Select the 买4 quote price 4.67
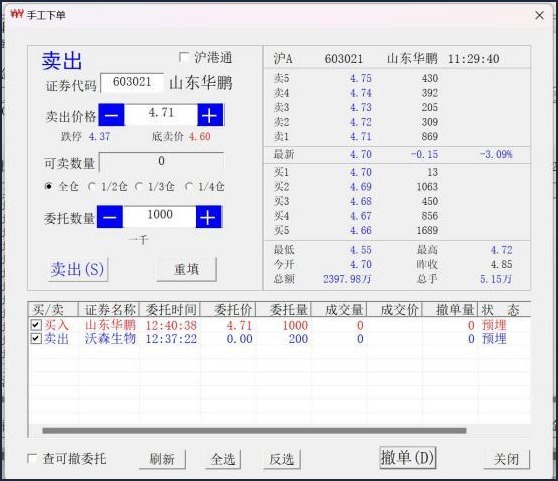 point(361,216)
